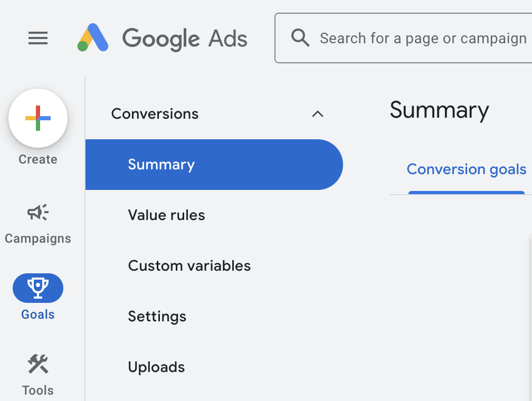The image size is (532, 401).
Task: Collapse the Conversions section chevron
Action: click(x=317, y=114)
